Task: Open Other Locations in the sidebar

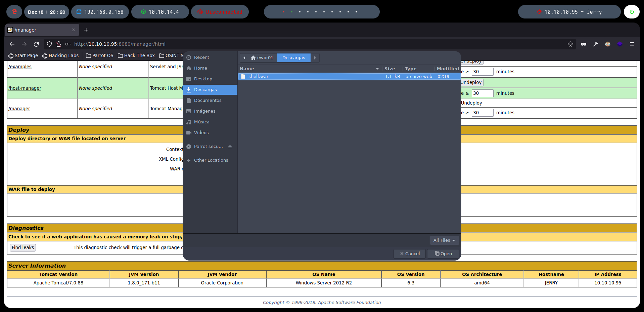Action: click(210, 160)
